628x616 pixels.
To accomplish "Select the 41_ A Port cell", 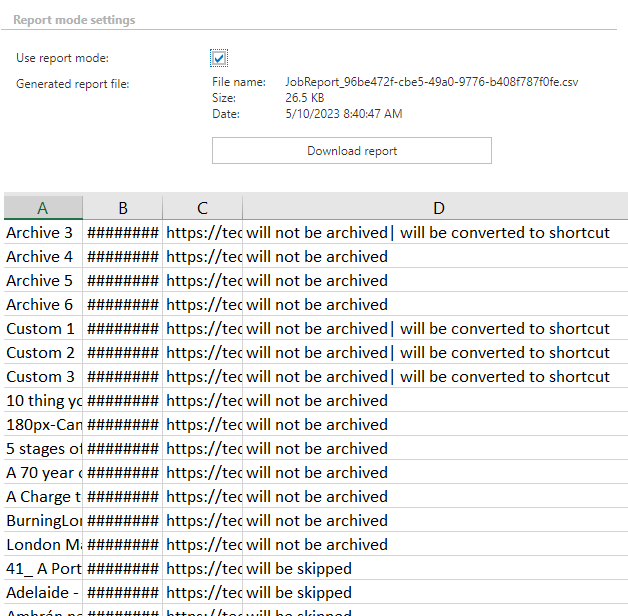I will point(42,569).
